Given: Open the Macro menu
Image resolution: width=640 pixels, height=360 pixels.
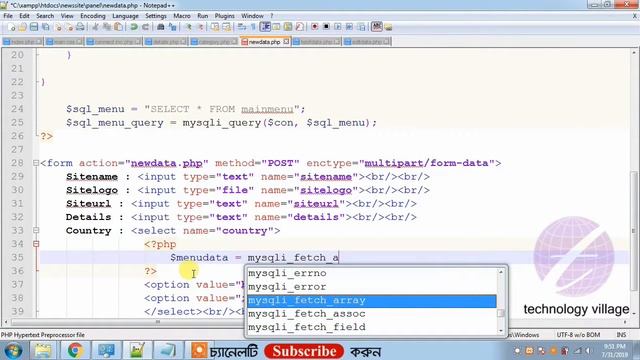Looking at the screenshot, I should pos(182,16).
